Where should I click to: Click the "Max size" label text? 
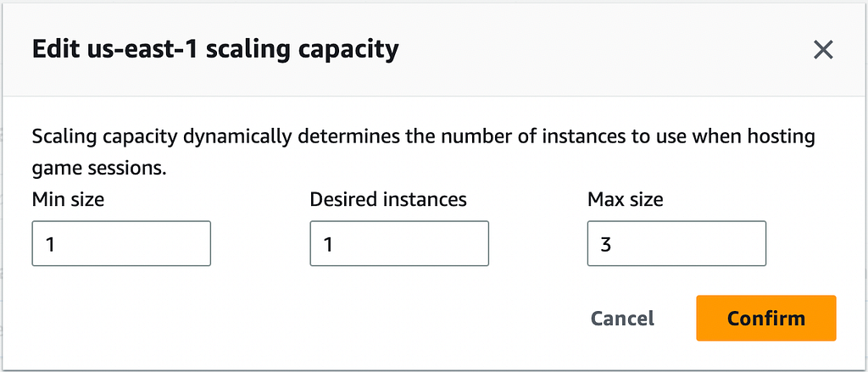(626, 199)
